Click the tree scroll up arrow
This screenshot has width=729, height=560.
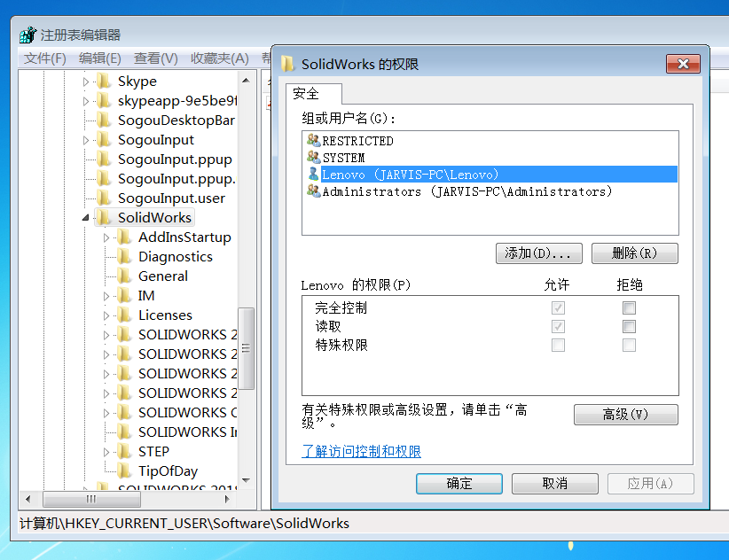(246, 81)
